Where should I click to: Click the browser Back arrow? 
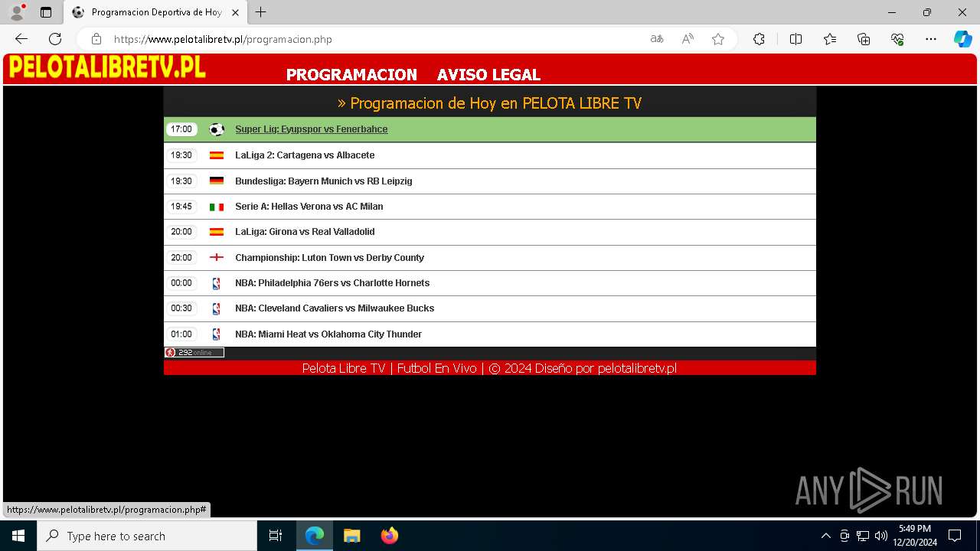point(21,39)
